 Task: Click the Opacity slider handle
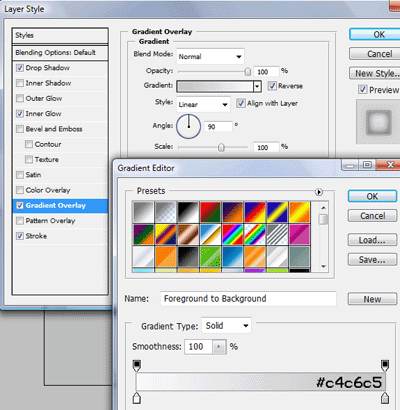point(248,72)
